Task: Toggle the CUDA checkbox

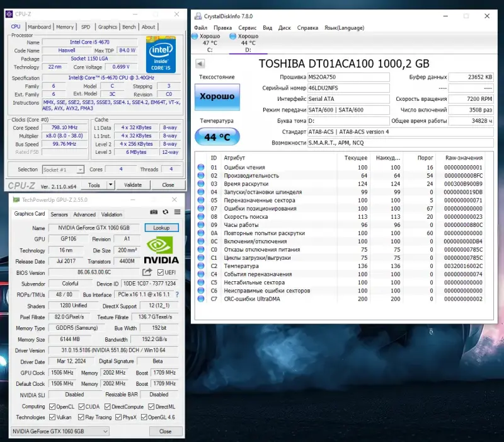Action: (81, 407)
